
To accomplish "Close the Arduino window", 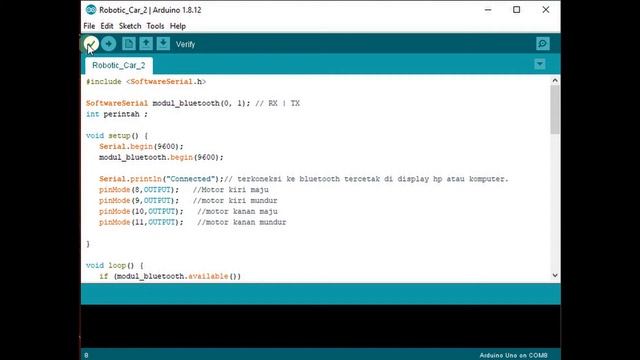I will [546, 10].
